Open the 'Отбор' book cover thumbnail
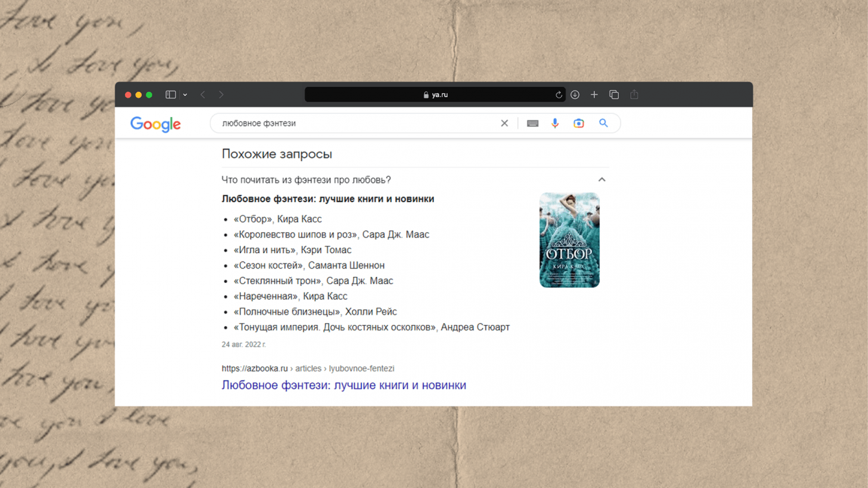Screen dimensions: 868x488 tap(569, 240)
